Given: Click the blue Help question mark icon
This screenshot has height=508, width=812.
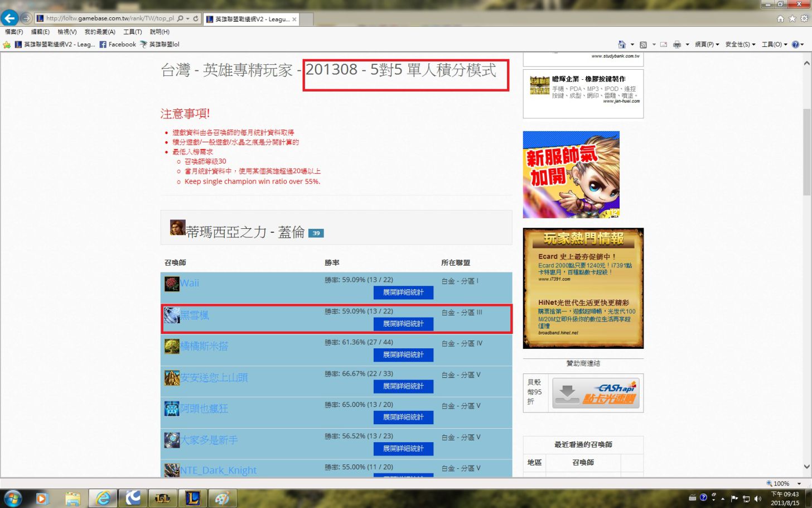Looking at the screenshot, I should coord(796,45).
